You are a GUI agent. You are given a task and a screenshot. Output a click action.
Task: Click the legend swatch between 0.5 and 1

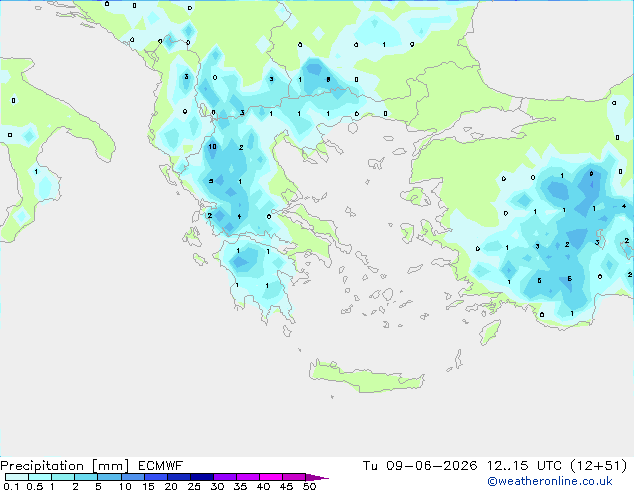coord(40,477)
